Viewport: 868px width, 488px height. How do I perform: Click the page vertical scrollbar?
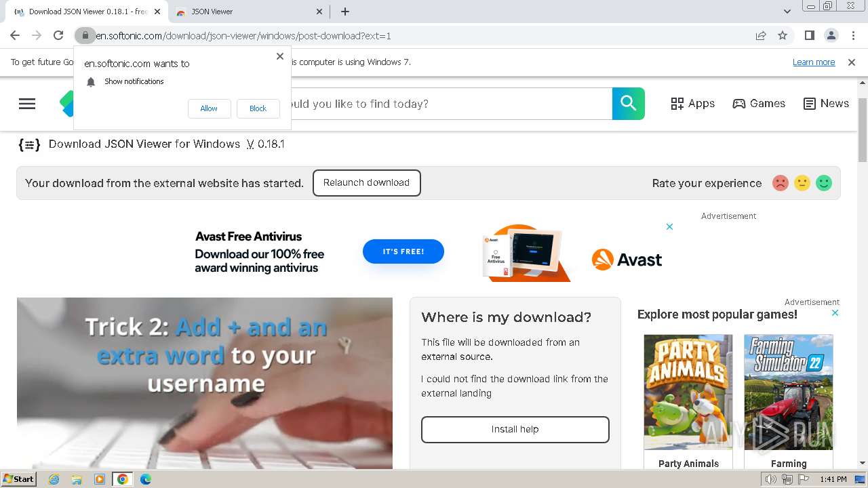[x=863, y=130]
